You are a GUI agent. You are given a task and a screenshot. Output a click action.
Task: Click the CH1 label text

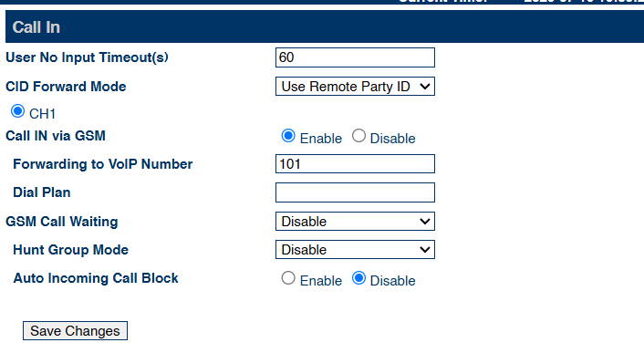coord(42,114)
